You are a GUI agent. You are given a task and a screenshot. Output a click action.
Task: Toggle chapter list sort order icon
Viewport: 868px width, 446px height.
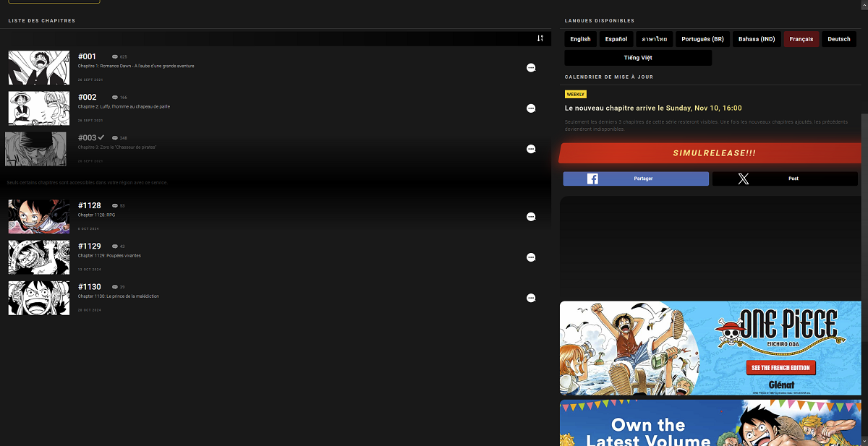(x=540, y=38)
